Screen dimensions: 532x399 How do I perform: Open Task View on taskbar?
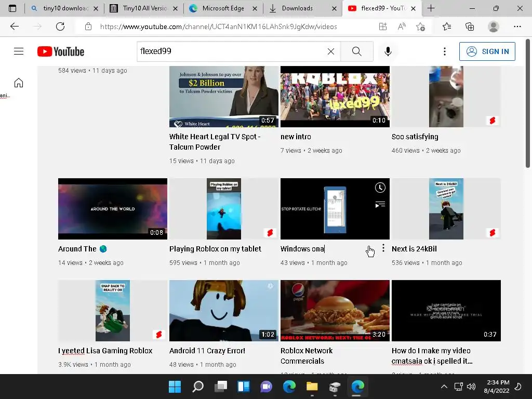[x=221, y=387]
